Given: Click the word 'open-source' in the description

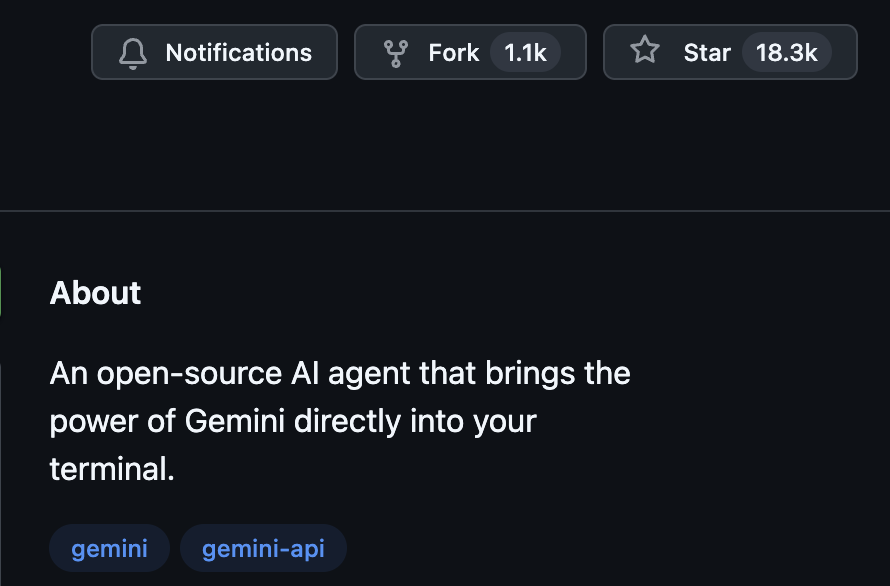Looking at the screenshot, I should pos(189,375).
